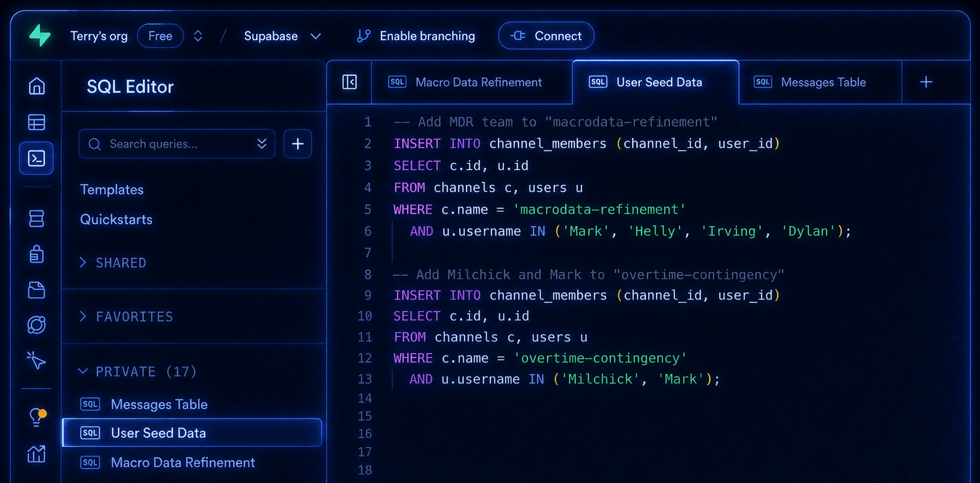Open the Authentication lock icon
The width and height of the screenshot is (980, 483).
(x=37, y=254)
